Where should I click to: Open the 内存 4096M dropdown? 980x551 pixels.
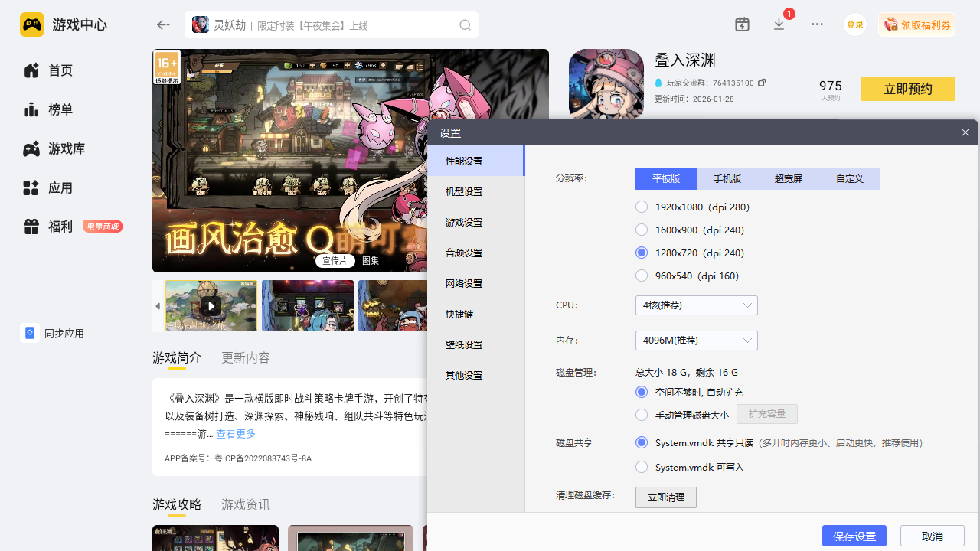coord(696,341)
